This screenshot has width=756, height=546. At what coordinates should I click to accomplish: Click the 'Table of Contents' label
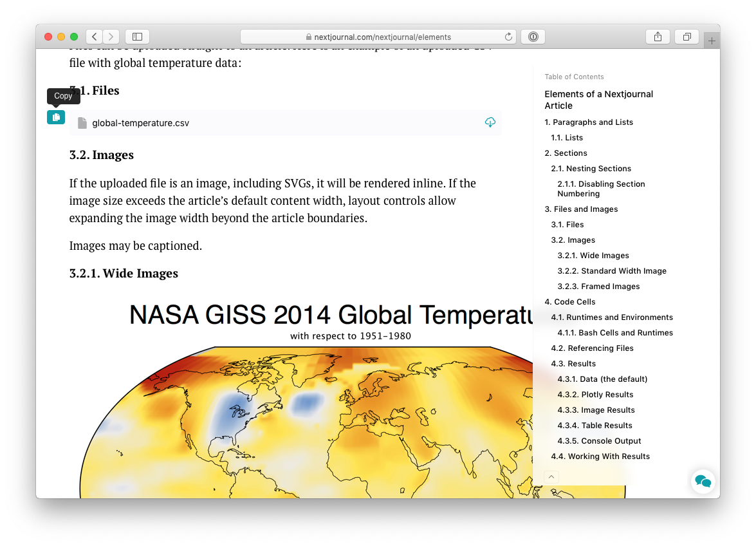(x=574, y=77)
